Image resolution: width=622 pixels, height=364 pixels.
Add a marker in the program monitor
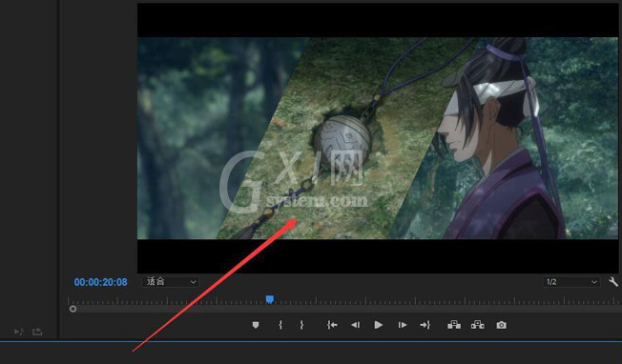(256, 325)
